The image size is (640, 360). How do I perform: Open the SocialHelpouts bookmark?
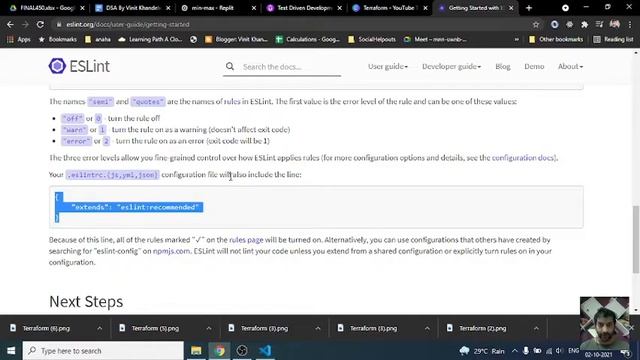372,40
